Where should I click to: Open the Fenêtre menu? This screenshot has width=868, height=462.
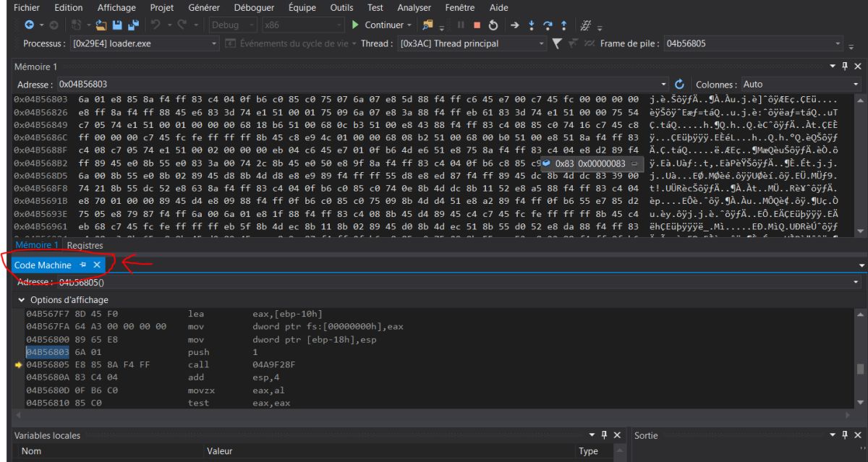coord(461,7)
